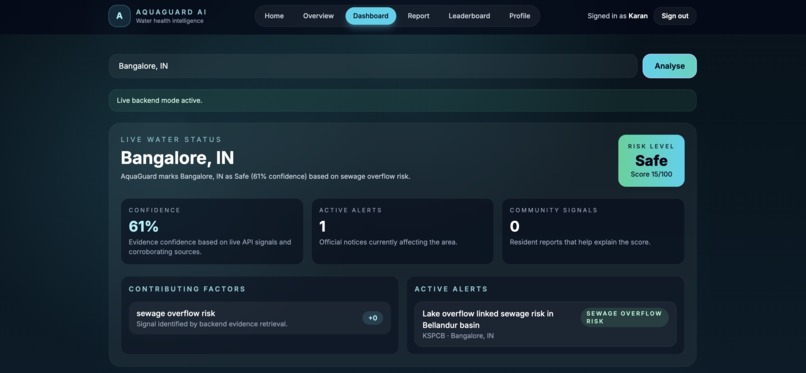Click the Risk Level Safe badge
The width and height of the screenshot is (806, 373).
651,161
